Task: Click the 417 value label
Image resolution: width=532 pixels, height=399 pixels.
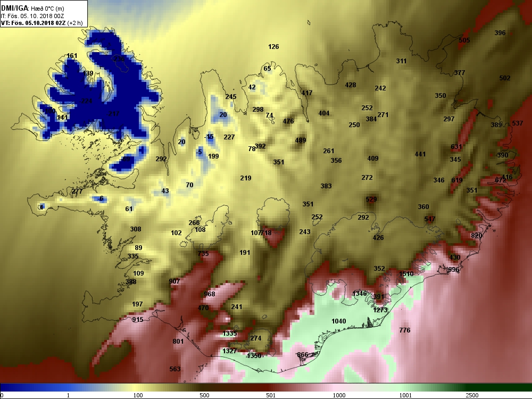Action: (307, 93)
